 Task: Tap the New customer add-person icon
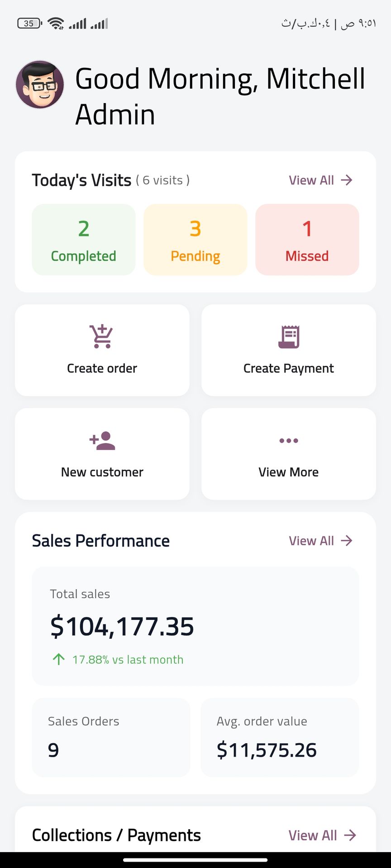tap(102, 441)
